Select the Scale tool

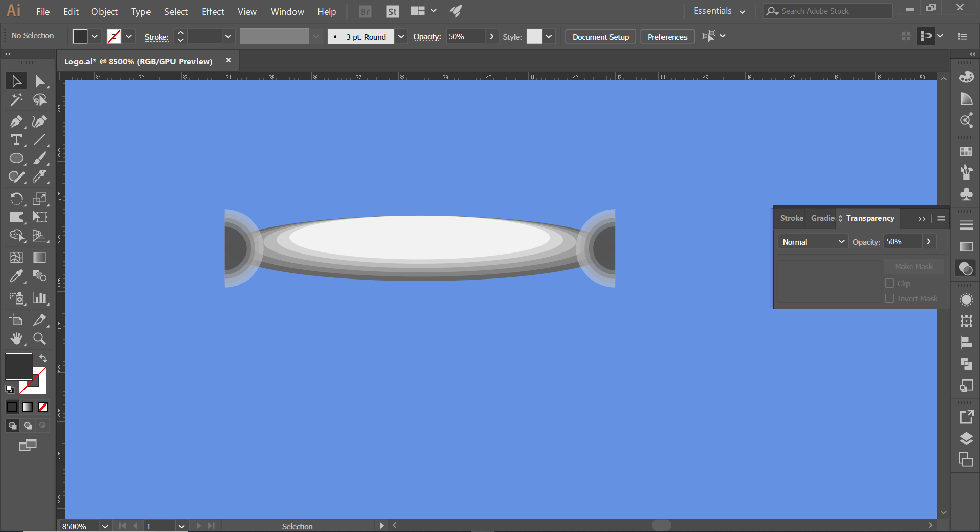click(40, 198)
